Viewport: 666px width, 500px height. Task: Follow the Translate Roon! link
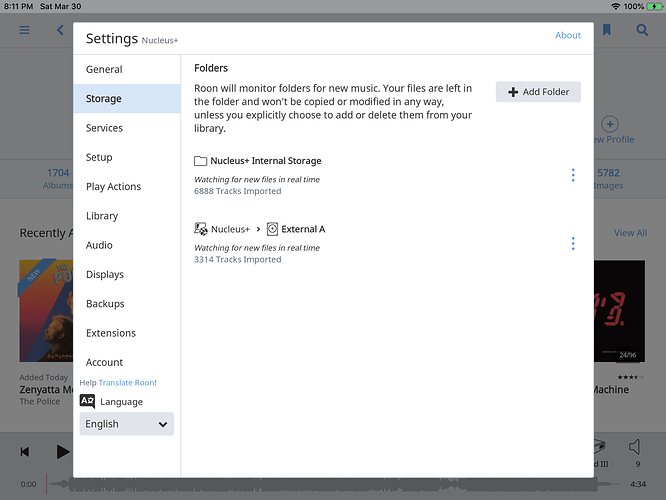point(127,383)
